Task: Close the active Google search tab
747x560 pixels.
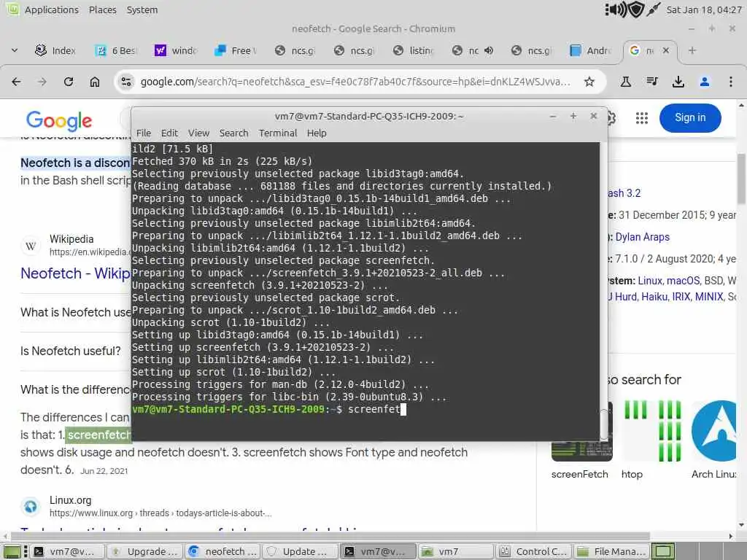Action: [x=666, y=50]
